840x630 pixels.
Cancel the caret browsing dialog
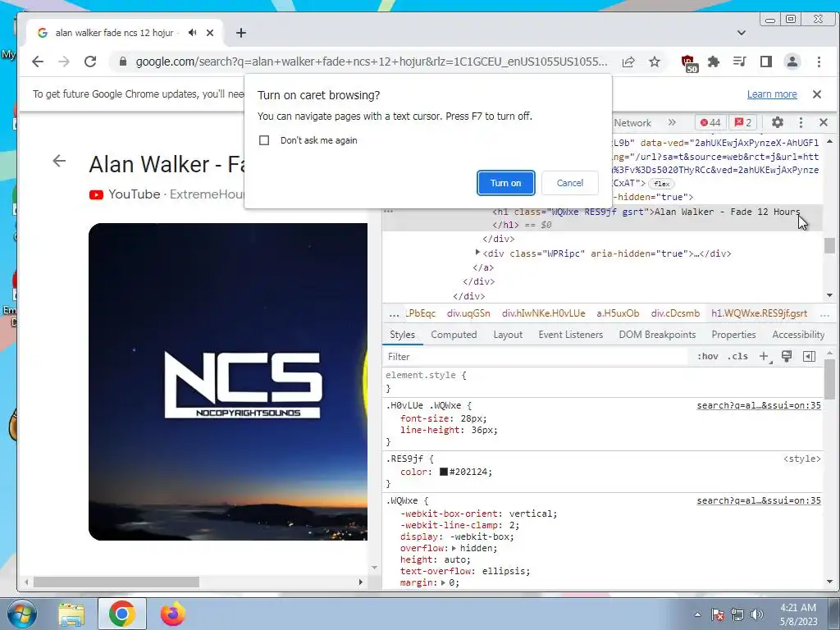(570, 183)
